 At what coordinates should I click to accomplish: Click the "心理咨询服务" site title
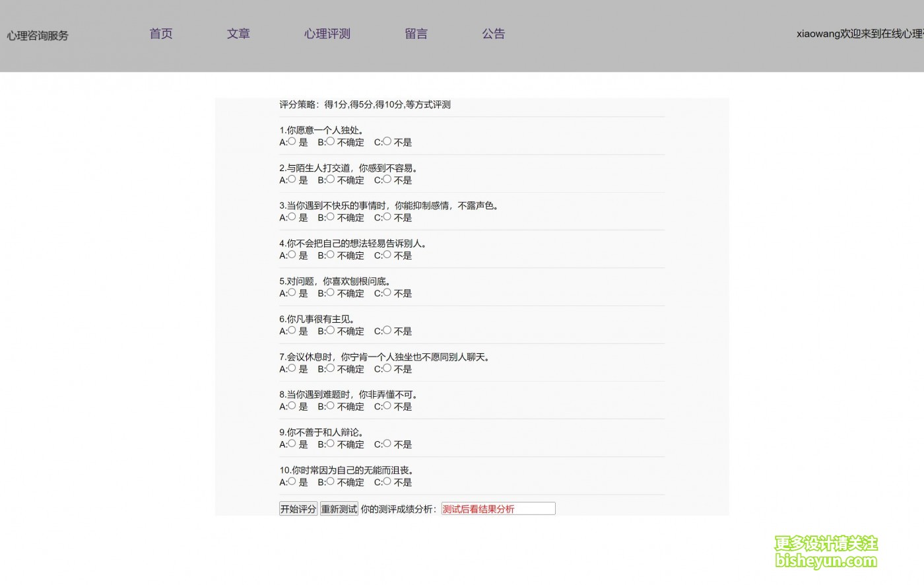pyautogui.click(x=38, y=36)
